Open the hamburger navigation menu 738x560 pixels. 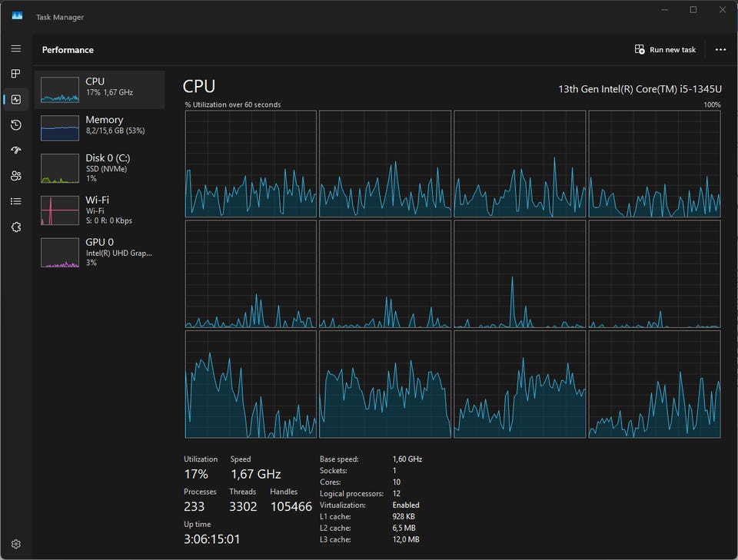tap(15, 48)
